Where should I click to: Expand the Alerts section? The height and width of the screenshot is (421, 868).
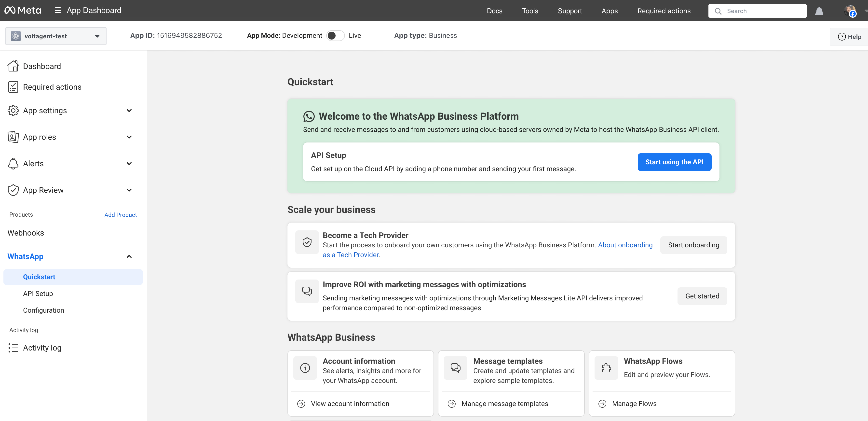pos(129,164)
